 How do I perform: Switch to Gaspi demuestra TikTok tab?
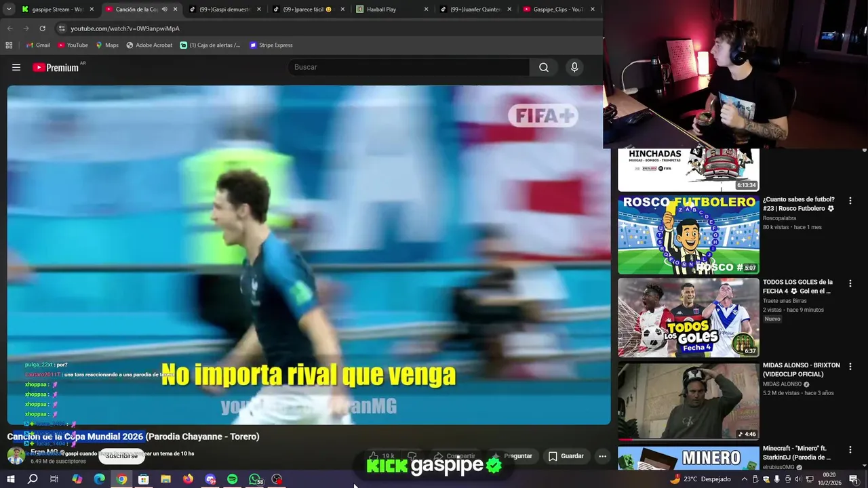224,9
